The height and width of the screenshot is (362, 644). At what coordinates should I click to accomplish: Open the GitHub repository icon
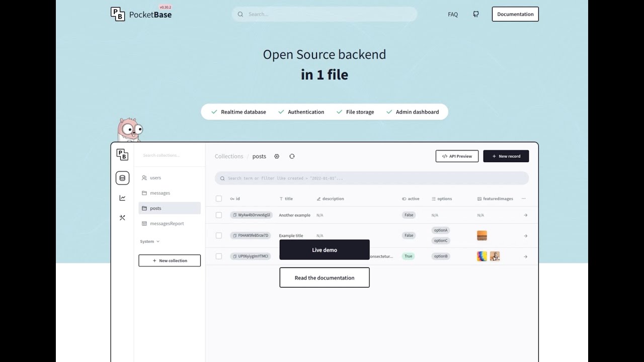pyautogui.click(x=476, y=14)
